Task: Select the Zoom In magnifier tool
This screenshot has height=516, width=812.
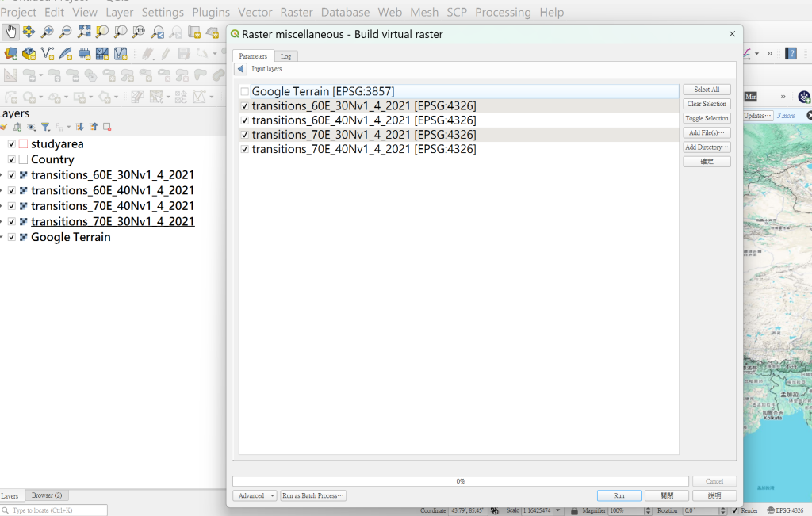Action: tap(47, 32)
